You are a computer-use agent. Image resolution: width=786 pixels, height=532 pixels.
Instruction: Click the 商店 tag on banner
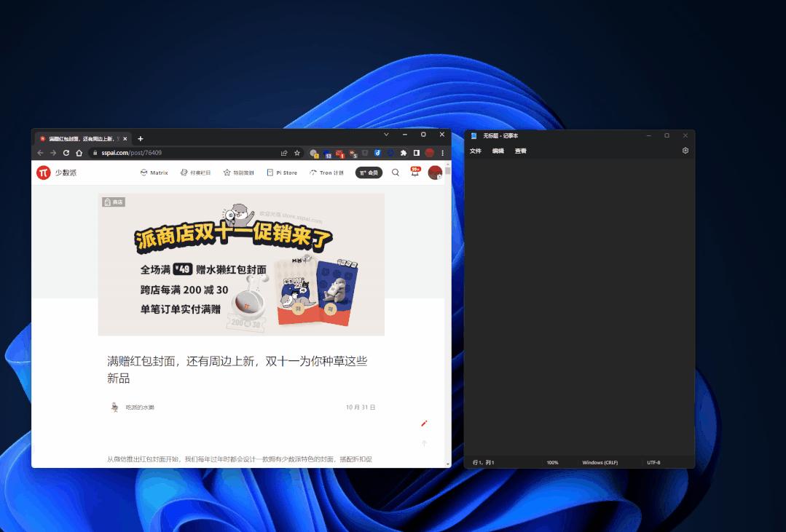click(114, 202)
